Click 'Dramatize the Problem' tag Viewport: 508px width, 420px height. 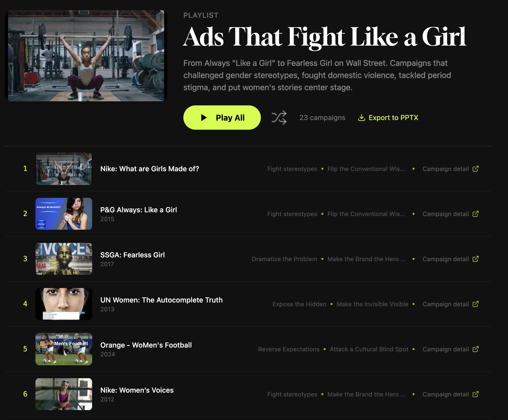tap(284, 259)
